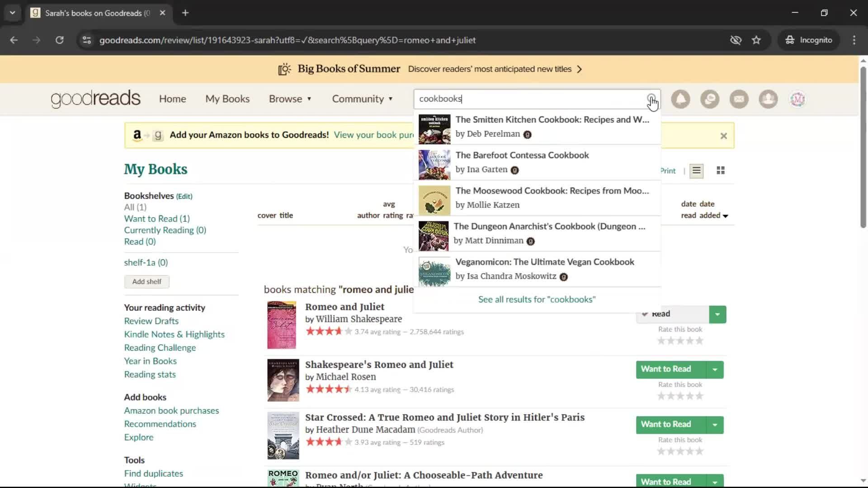Open Year in Books
This screenshot has width=868, height=488.
pos(150,361)
